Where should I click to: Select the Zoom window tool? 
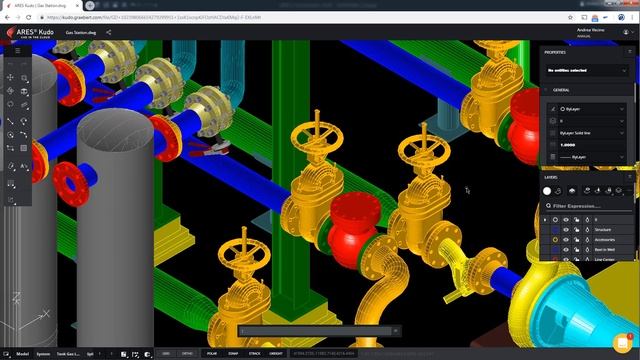(24, 78)
